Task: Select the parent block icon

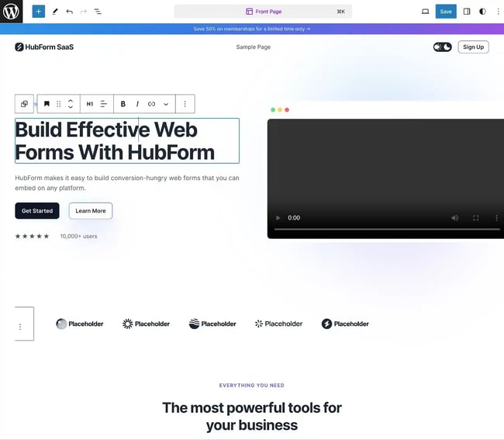Action: click(24, 104)
